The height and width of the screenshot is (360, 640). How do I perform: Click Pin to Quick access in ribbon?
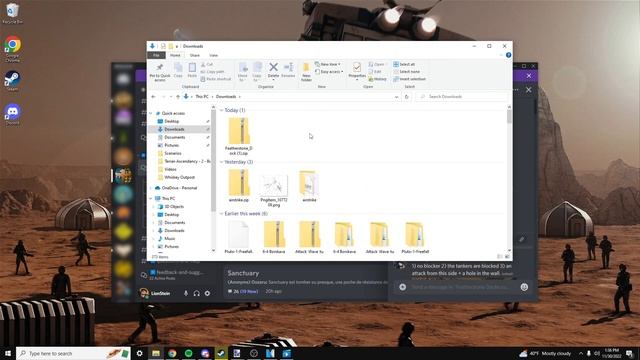[160, 72]
